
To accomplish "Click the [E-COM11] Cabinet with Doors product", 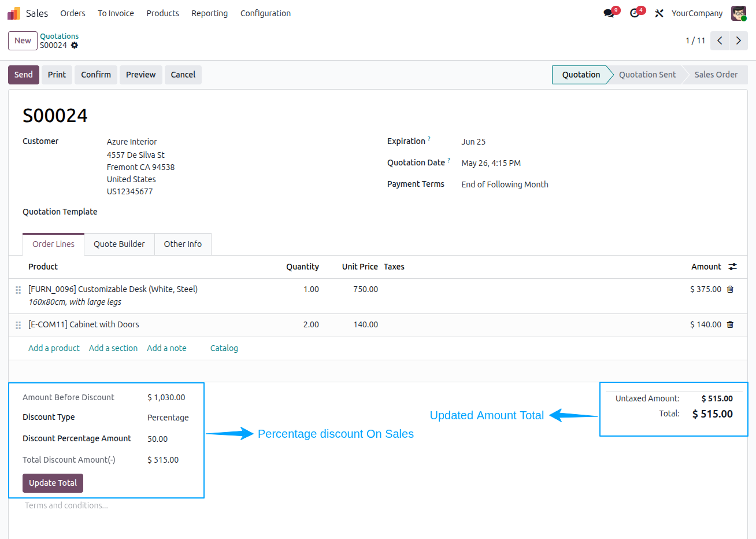I will click(x=84, y=324).
